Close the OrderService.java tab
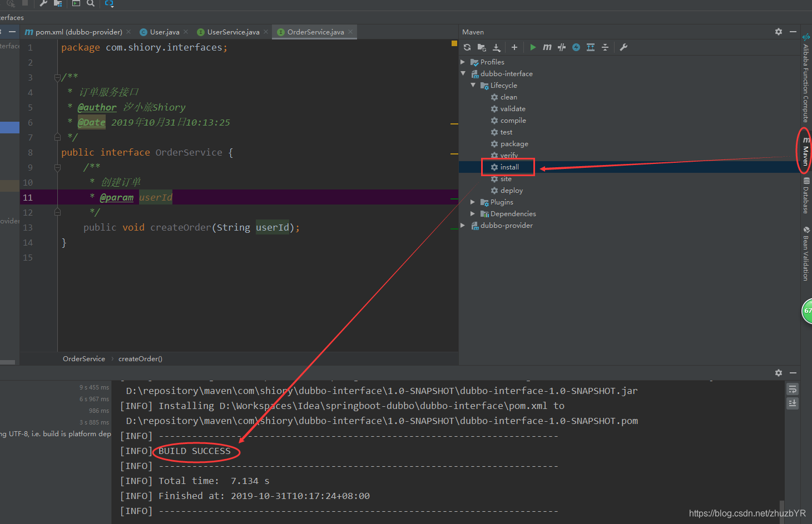This screenshot has width=812, height=524. point(350,32)
